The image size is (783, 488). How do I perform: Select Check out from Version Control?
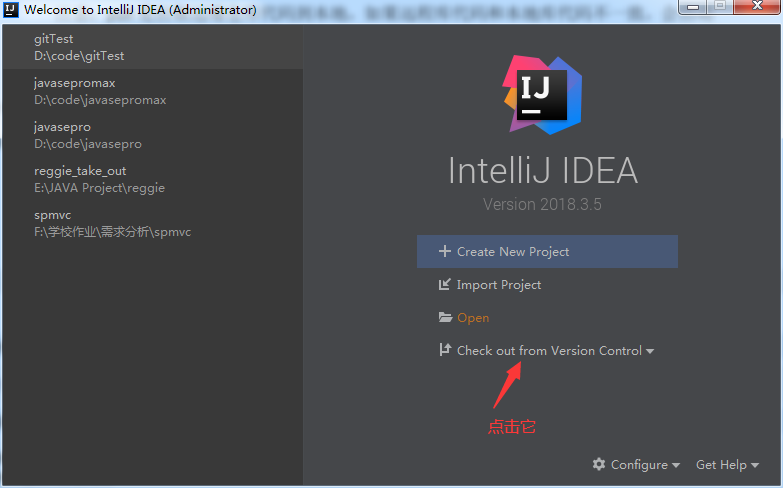click(549, 351)
